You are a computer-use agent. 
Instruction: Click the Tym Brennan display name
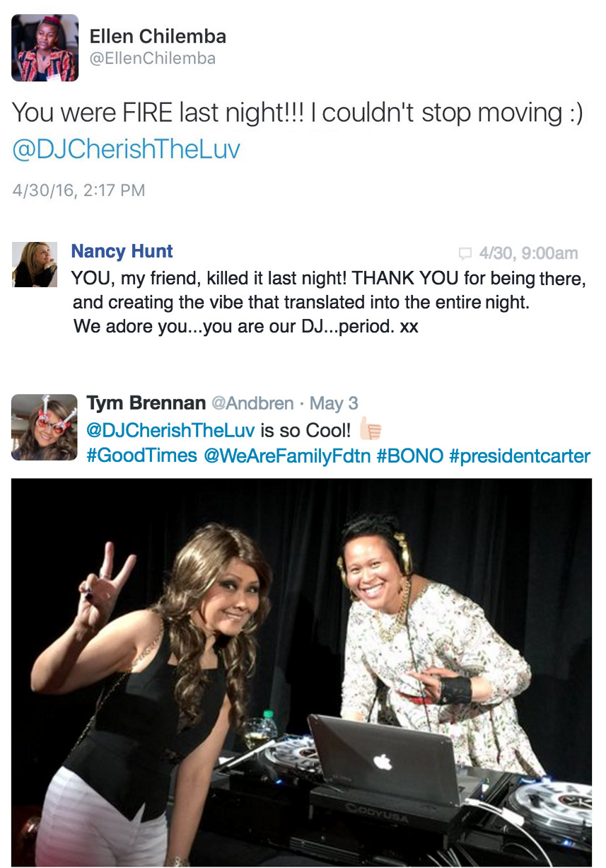tap(146, 404)
